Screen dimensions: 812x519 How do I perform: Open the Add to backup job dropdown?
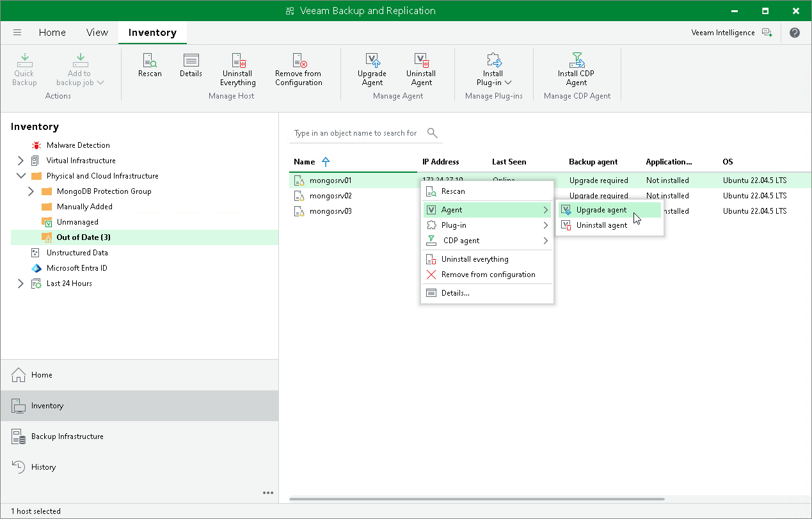pos(79,70)
